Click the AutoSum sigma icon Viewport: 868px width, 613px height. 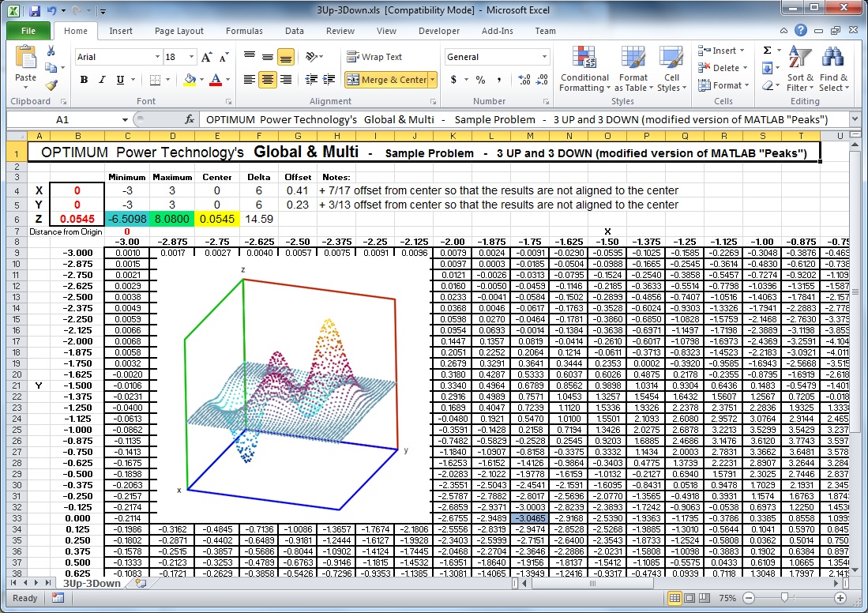click(768, 51)
